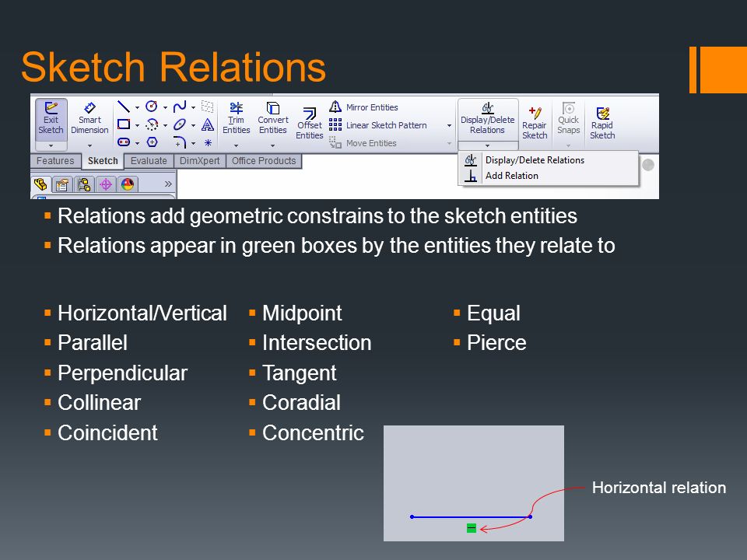Open the Fillet tool dropdown arrow
This screenshot has width=747, height=560.
[x=194, y=143]
